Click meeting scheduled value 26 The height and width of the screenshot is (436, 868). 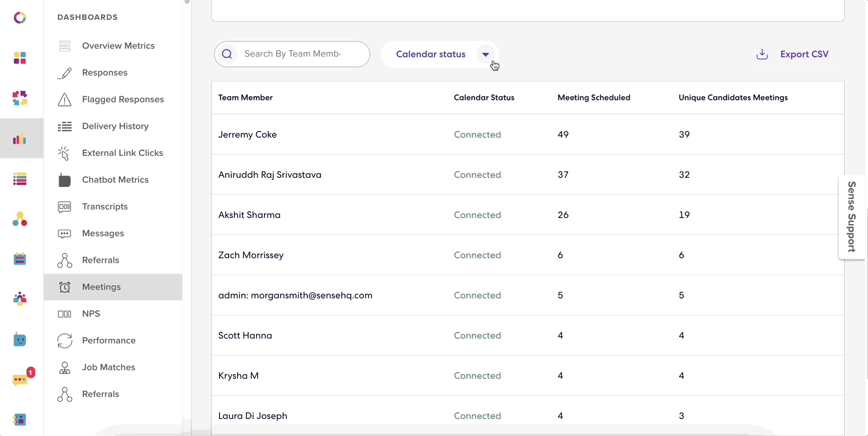click(x=563, y=215)
